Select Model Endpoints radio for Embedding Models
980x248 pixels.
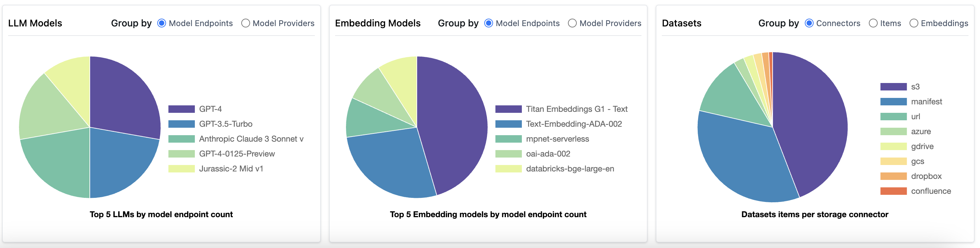click(489, 23)
